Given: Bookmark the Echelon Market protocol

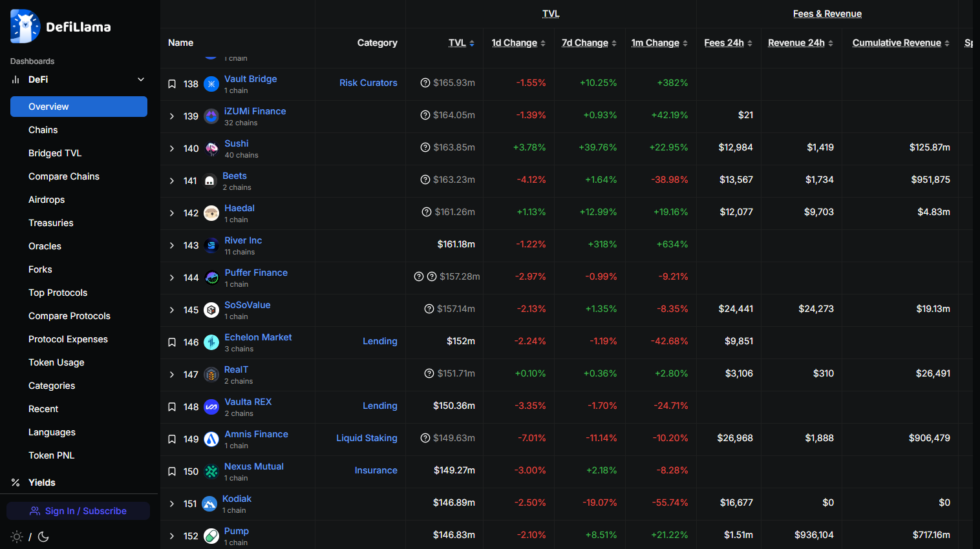Looking at the screenshot, I should [172, 342].
